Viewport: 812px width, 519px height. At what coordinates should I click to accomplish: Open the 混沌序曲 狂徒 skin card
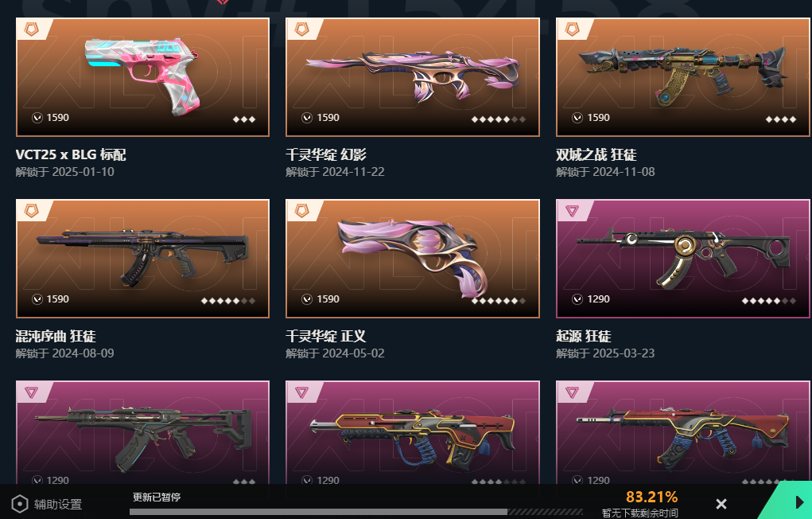coord(142,258)
